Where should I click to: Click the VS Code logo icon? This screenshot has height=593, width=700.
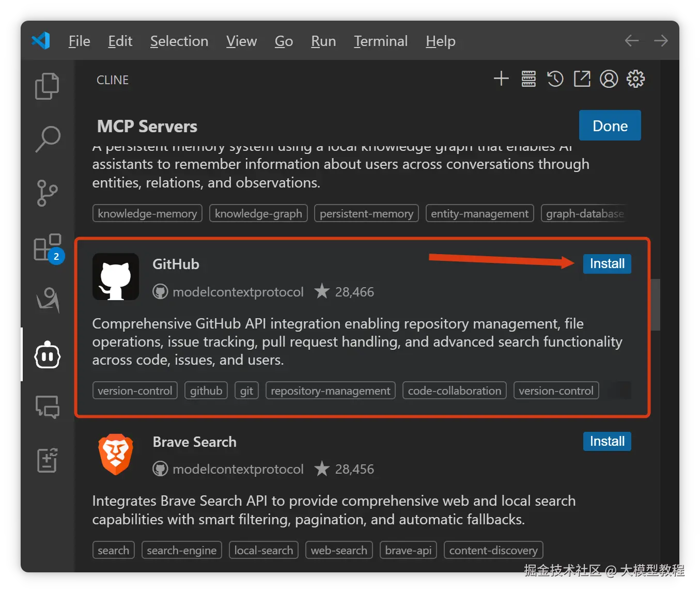pyautogui.click(x=41, y=40)
